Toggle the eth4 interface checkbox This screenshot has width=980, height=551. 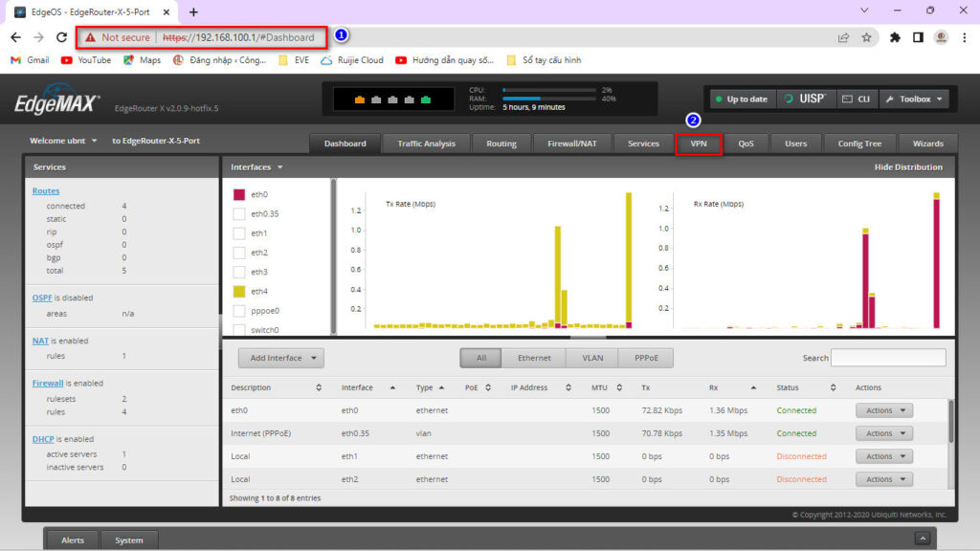point(239,291)
